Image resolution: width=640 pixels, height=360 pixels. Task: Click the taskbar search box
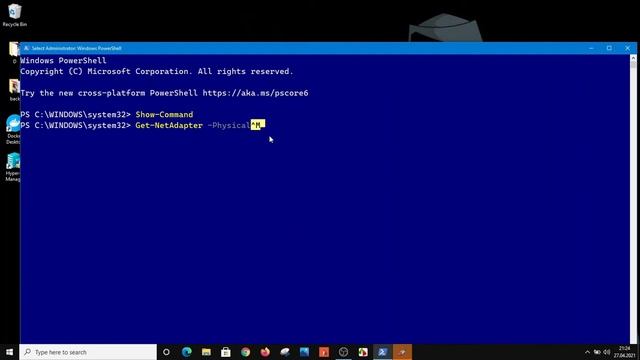point(88,352)
